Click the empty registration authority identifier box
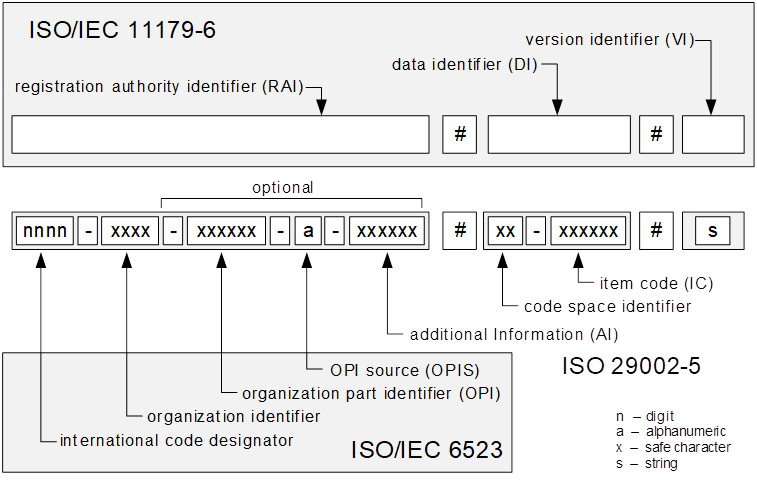Screen dimensions: 757x480 pyautogui.click(x=220, y=134)
